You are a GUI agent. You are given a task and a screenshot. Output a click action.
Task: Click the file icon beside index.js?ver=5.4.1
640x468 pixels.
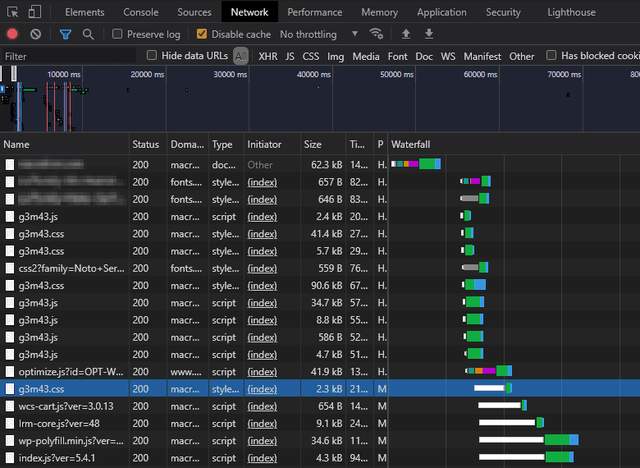coord(10,458)
